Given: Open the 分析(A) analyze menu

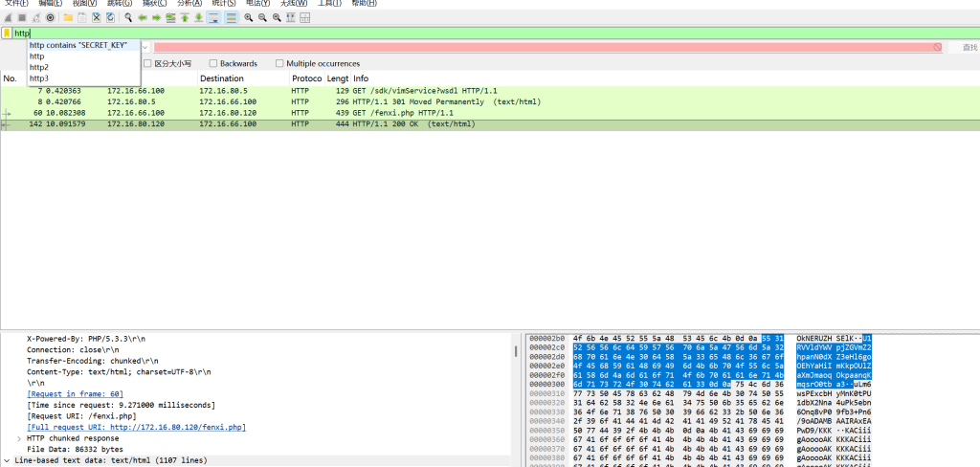Looking at the screenshot, I should (190, 3).
